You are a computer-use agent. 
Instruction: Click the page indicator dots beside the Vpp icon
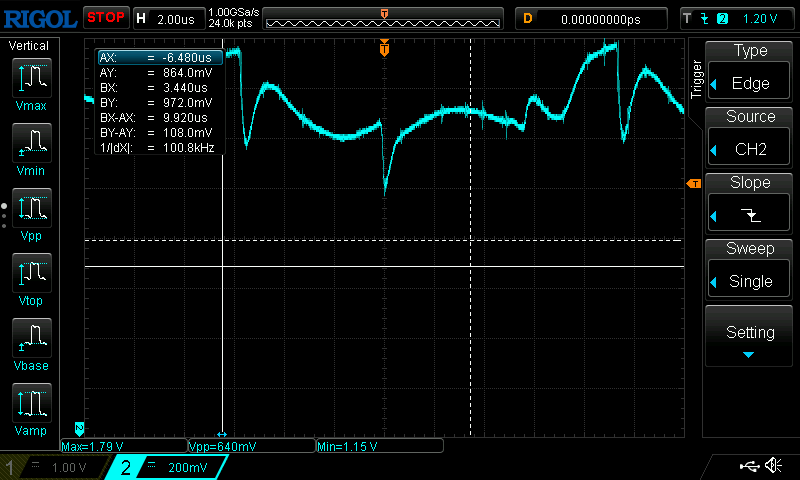coord(4,216)
